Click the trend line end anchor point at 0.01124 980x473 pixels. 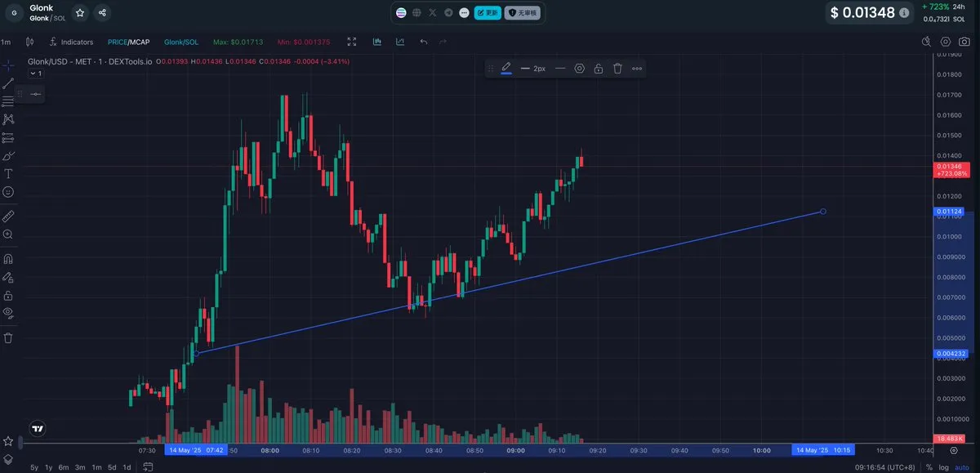coord(823,212)
